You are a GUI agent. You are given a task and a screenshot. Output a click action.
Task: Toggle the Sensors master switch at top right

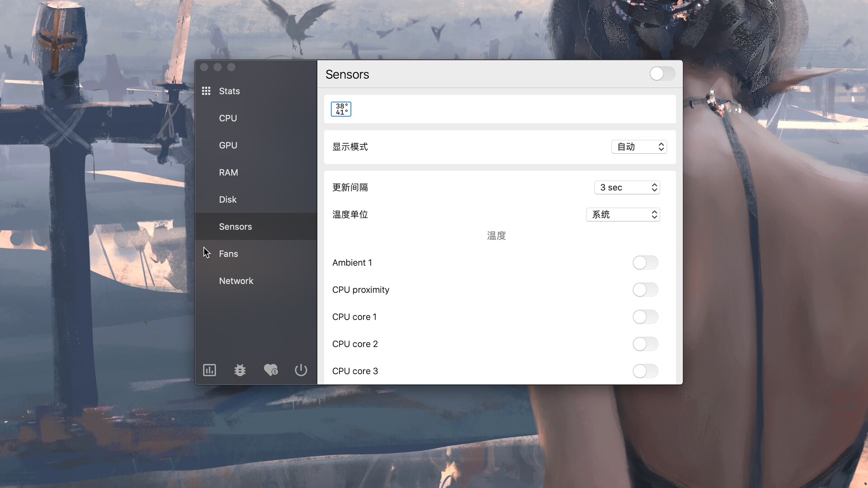point(662,74)
